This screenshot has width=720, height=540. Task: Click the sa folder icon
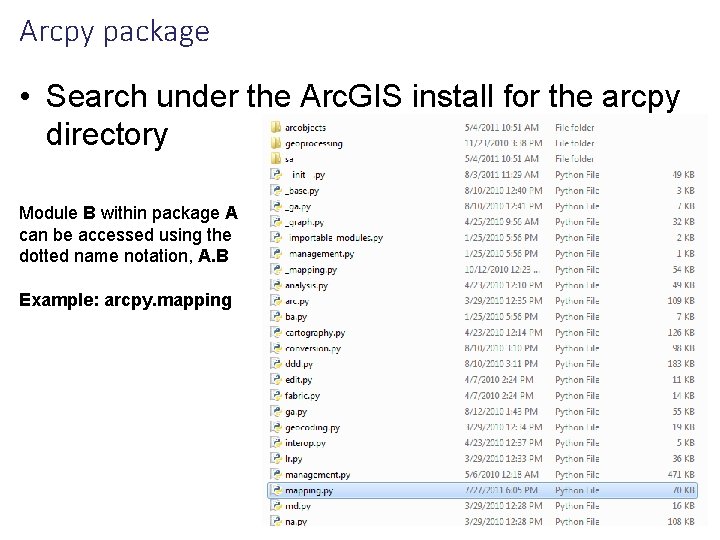pyautogui.click(x=276, y=159)
